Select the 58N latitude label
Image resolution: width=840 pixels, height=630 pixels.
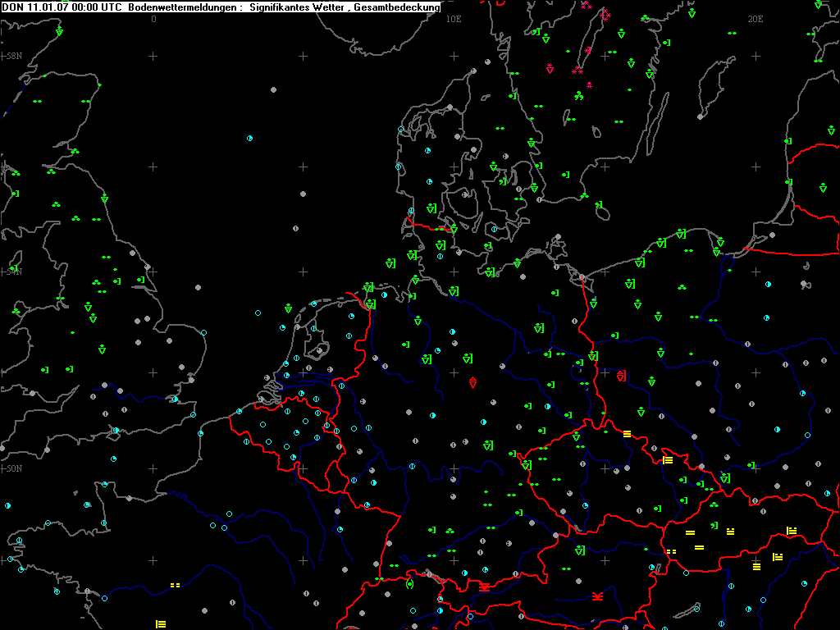[15, 57]
